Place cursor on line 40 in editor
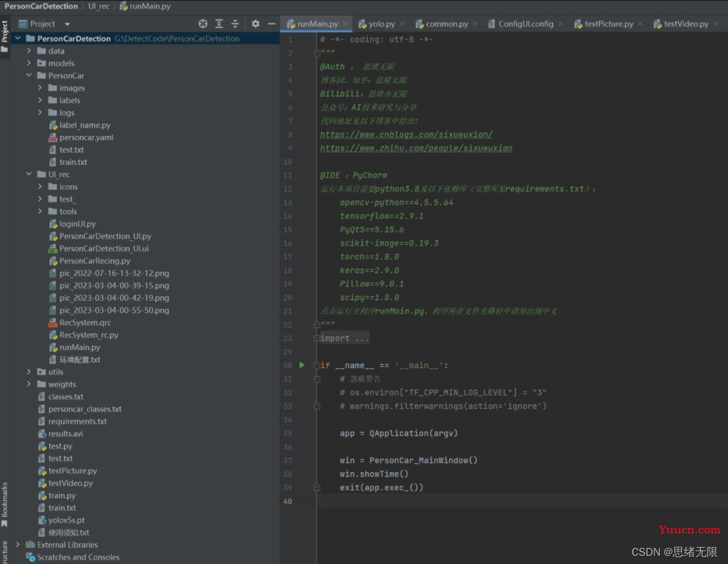This screenshot has height=564, width=728. point(522,501)
